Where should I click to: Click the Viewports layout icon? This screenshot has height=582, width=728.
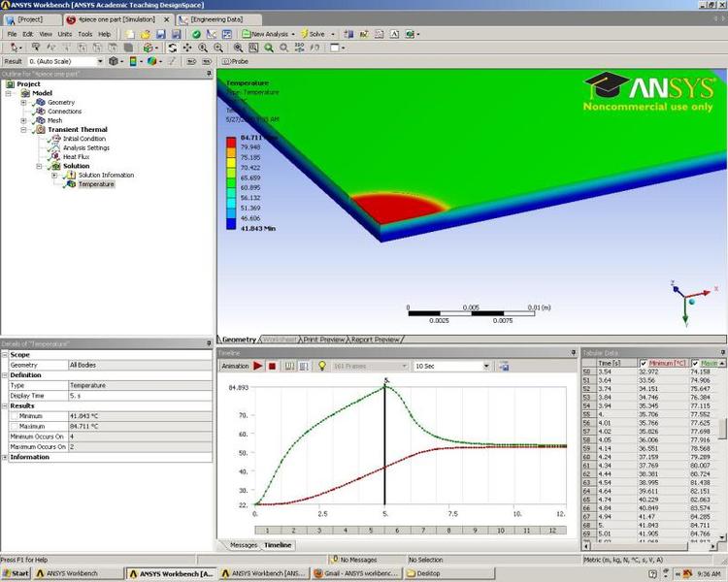pyautogui.click(x=335, y=48)
